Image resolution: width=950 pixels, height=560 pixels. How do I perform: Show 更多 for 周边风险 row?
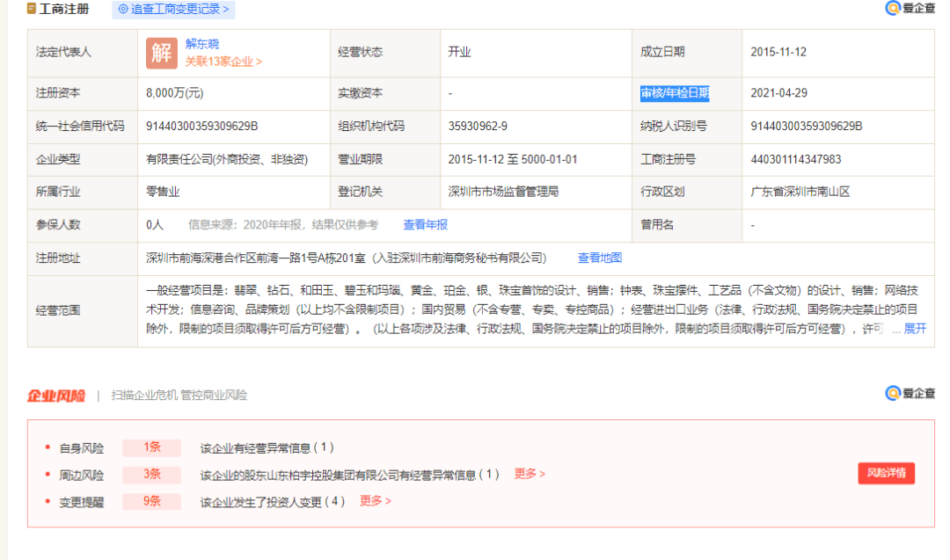click(530, 474)
